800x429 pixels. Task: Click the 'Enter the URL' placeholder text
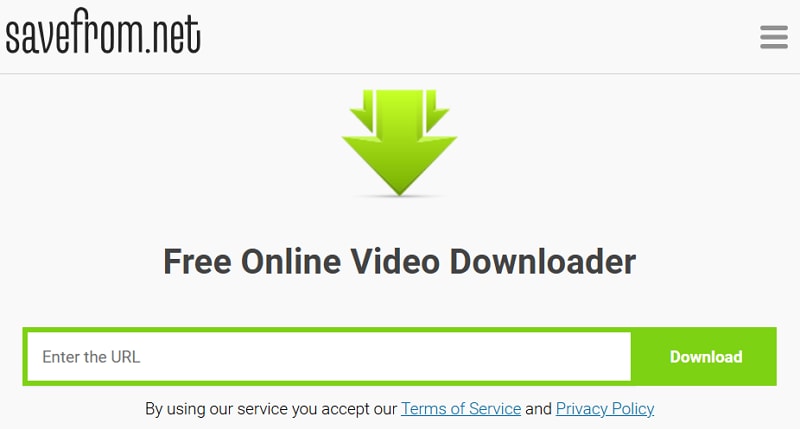[x=91, y=357]
